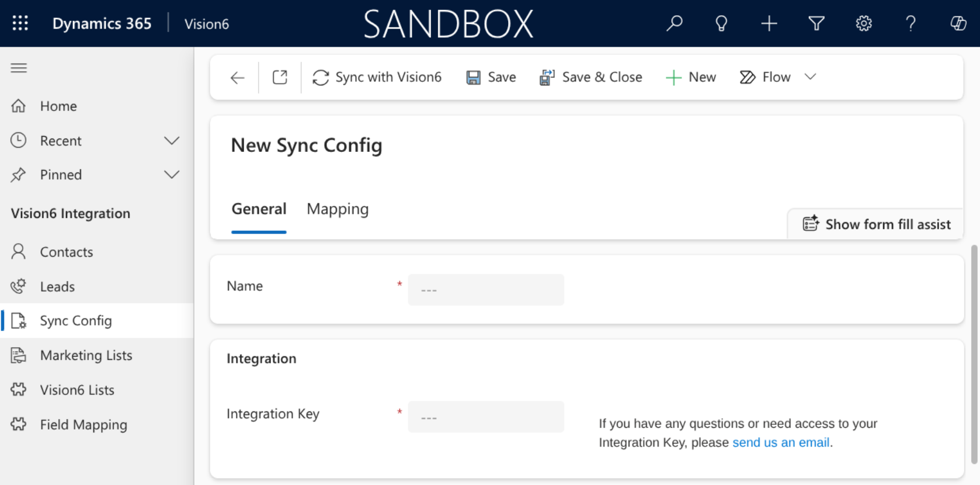Click the search magnifier icon
This screenshot has width=980, height=485.
675,23
